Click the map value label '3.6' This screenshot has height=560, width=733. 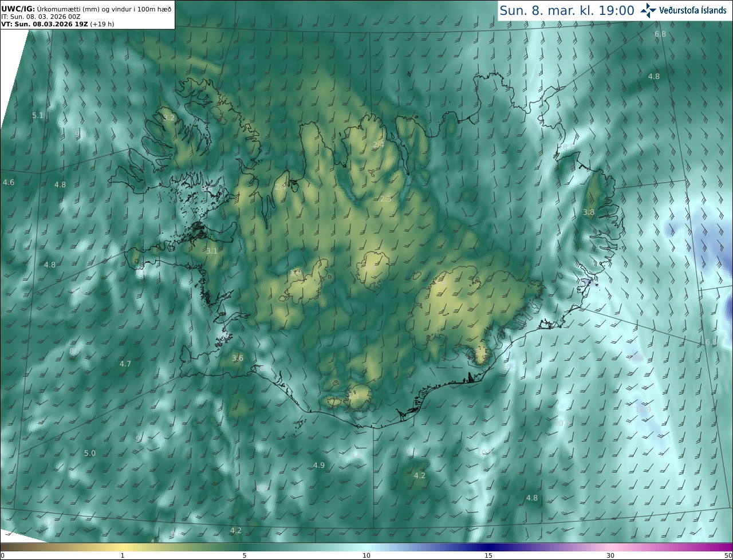[238, 358]
